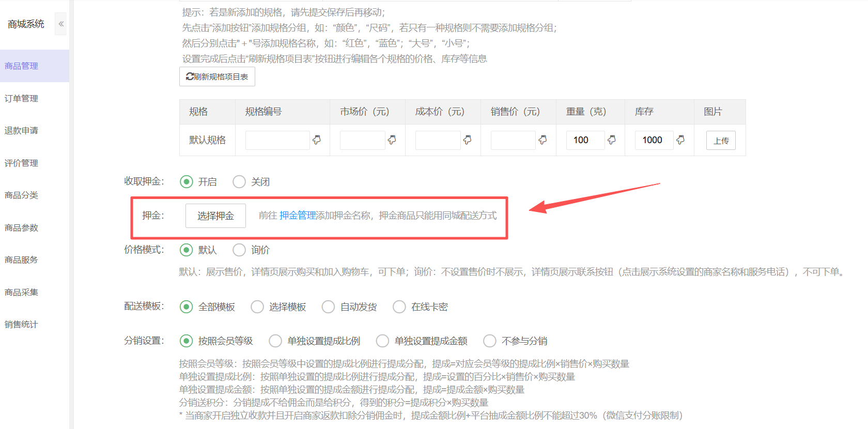Follow the 押金管理 link

298,216
